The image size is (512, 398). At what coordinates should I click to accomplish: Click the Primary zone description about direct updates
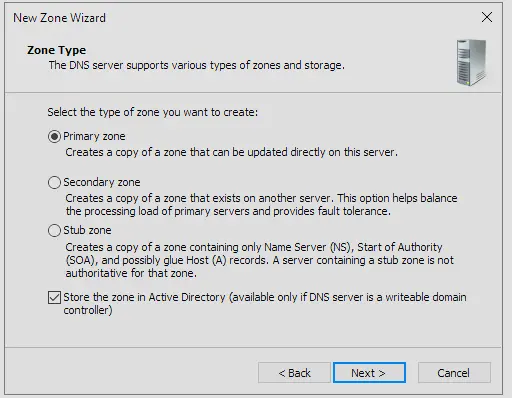point(232,152)
